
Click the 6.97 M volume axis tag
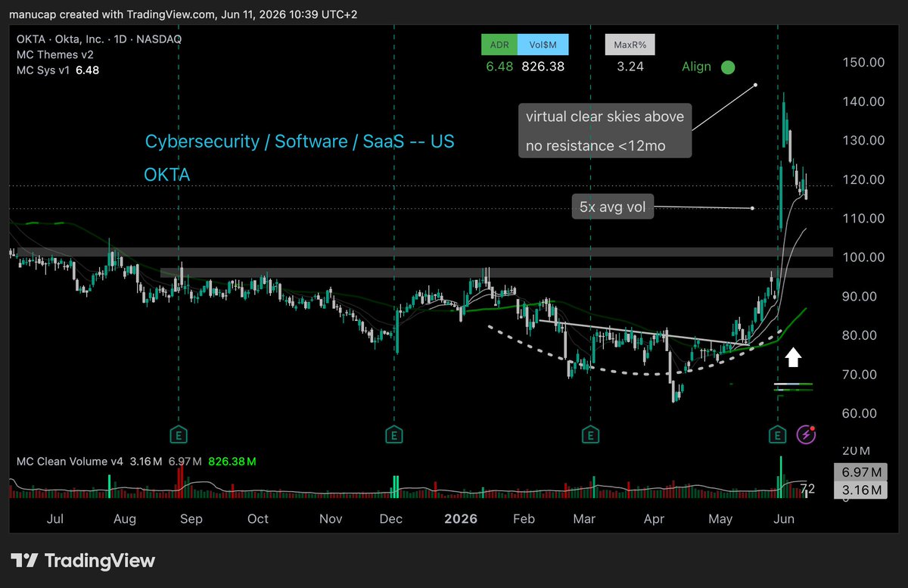(x=861, y=472)
